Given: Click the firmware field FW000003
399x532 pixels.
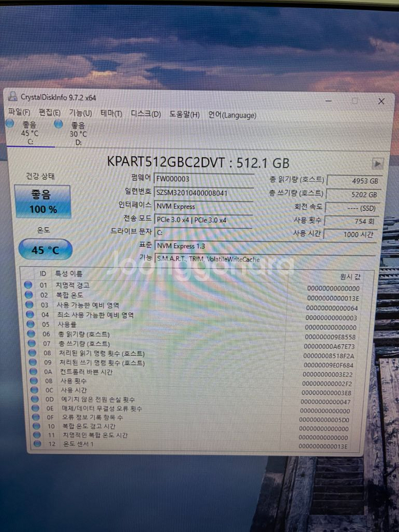Looking at the screenshot, I should point(204,179).
